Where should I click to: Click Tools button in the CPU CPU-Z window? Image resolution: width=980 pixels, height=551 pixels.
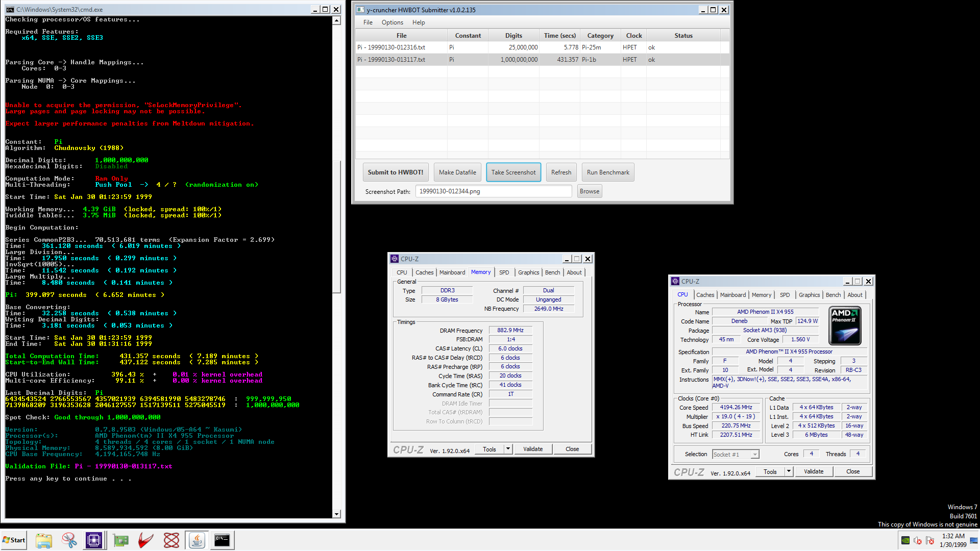coord(770,471)
